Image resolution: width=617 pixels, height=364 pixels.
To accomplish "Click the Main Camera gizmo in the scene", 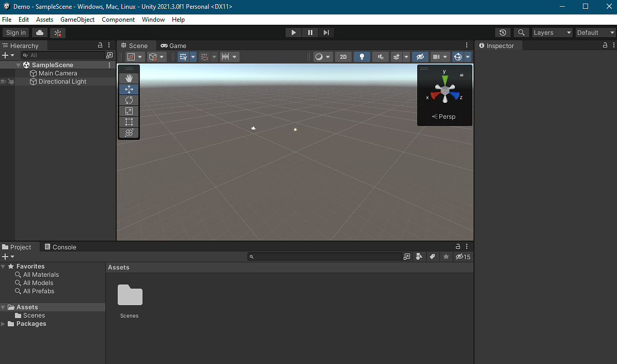I will pos(254,128).
